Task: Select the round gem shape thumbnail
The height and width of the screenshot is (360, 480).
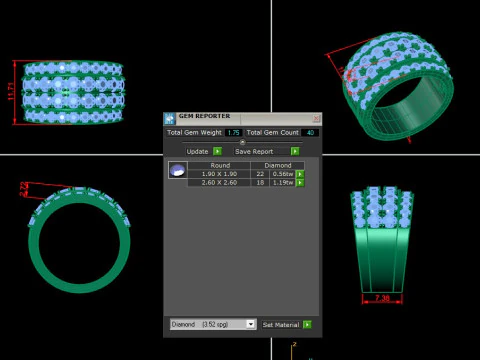Action: pyautogui.click(x=178, y=170)
